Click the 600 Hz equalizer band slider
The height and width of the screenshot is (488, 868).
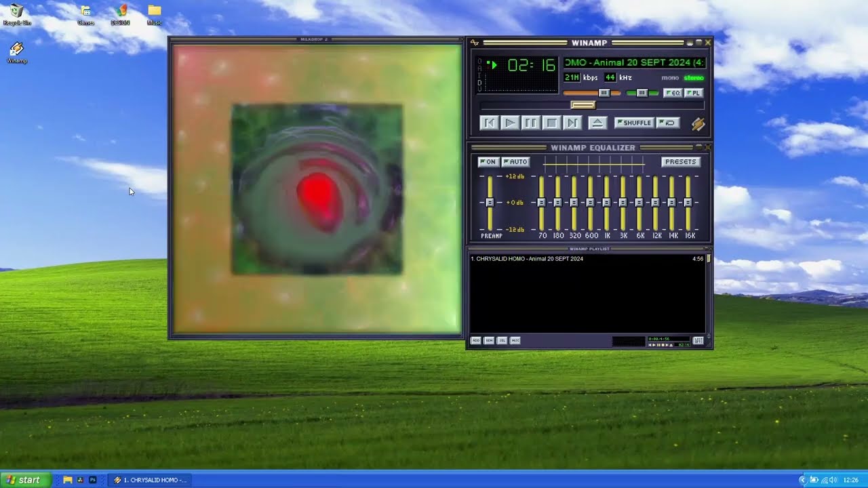pos(590,202)
